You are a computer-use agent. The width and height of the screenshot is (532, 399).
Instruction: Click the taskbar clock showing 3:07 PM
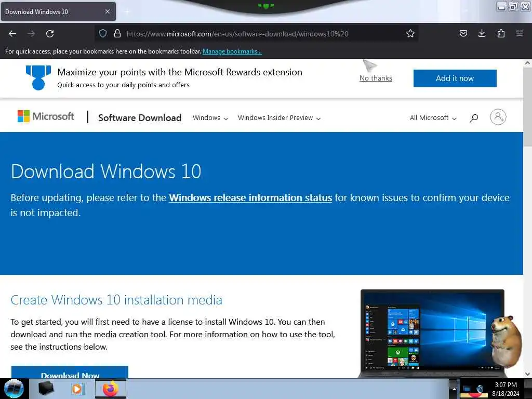click(x=506, y=389)
